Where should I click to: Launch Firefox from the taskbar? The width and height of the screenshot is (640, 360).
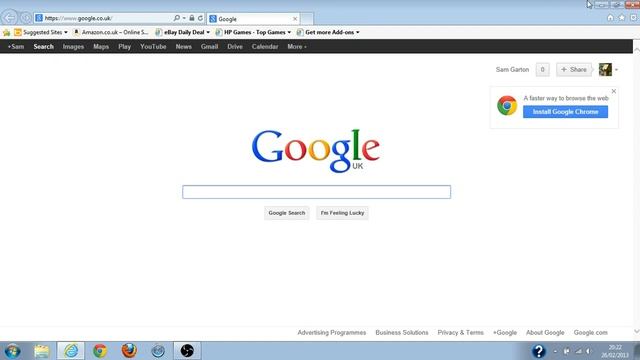129,351
